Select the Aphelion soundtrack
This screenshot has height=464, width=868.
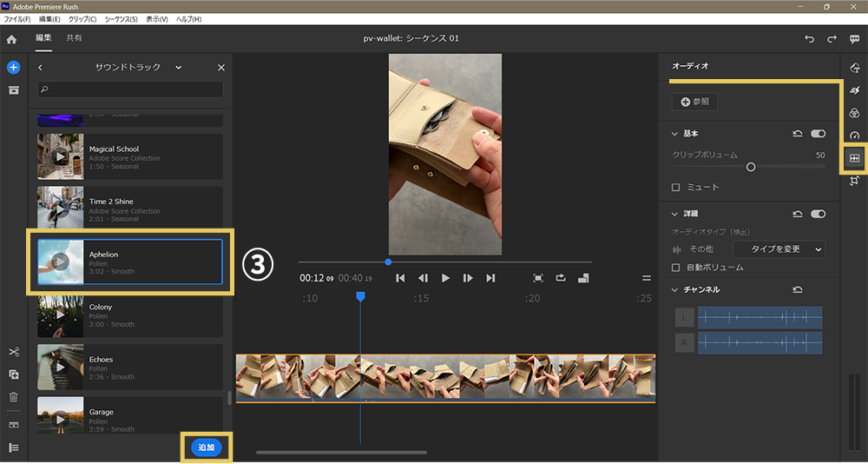point(130,262)
